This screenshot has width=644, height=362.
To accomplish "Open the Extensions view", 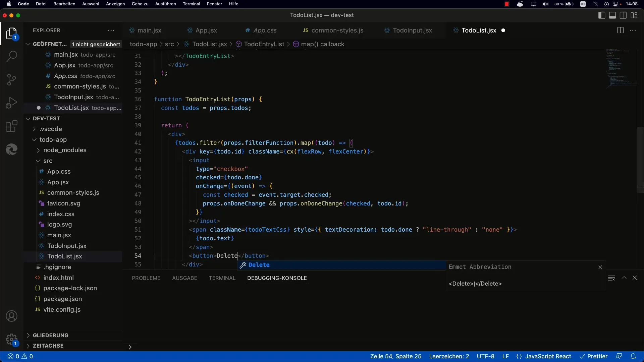I will [11, 126].
